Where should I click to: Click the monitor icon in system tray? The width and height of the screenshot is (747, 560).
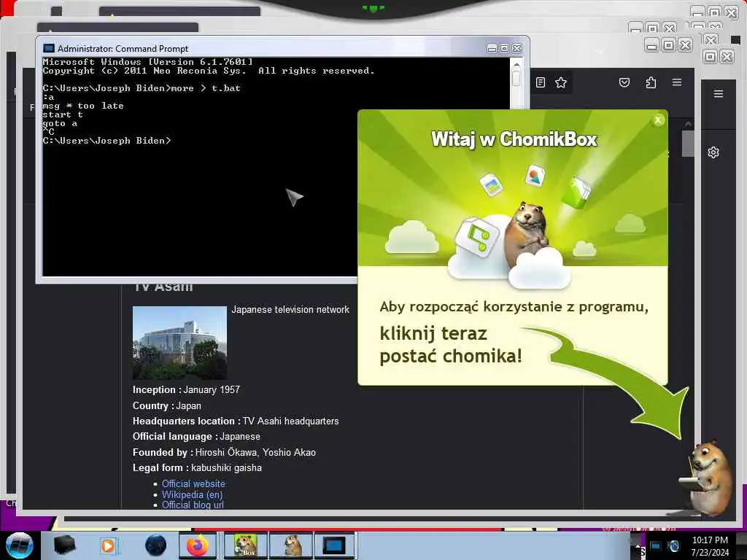point(656,545)
